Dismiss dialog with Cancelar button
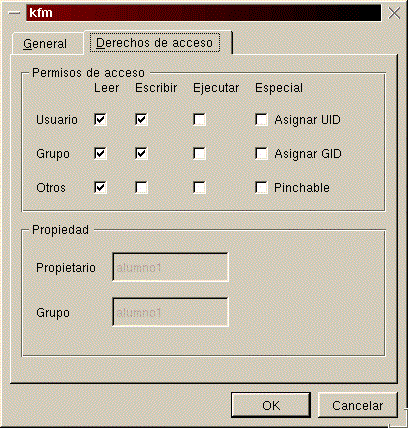 358,405
